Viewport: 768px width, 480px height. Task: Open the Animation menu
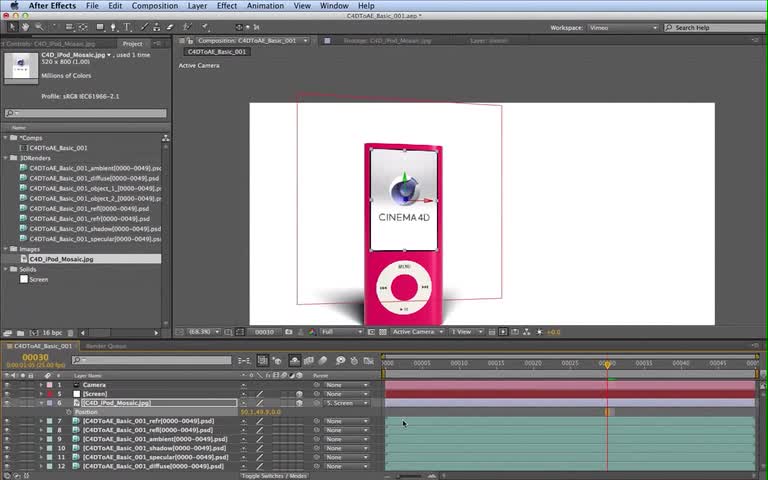coord(265,6)
